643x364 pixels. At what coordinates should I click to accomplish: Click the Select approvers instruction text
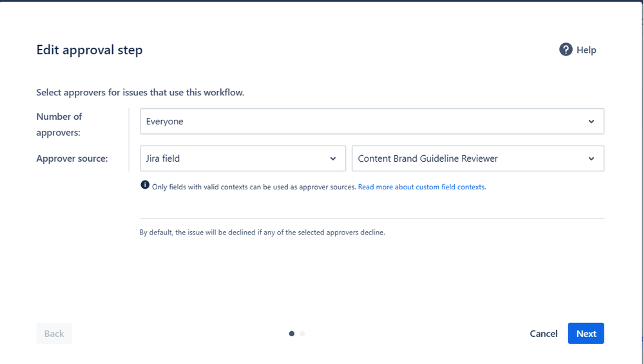point(140,93)
